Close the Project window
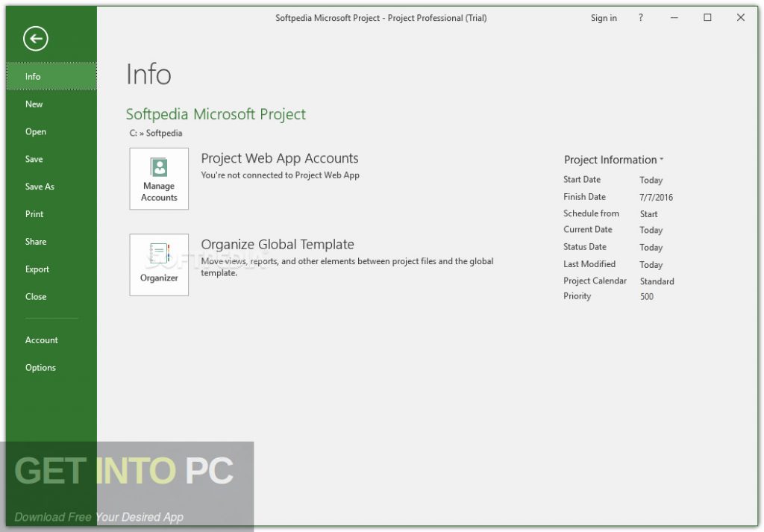Screen dimensions: 764x532 (741, 18)
